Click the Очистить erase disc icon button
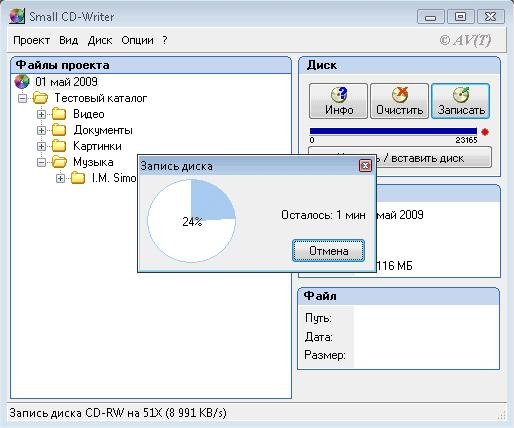This screenshot has width=514, height=428. pos(399,101)
